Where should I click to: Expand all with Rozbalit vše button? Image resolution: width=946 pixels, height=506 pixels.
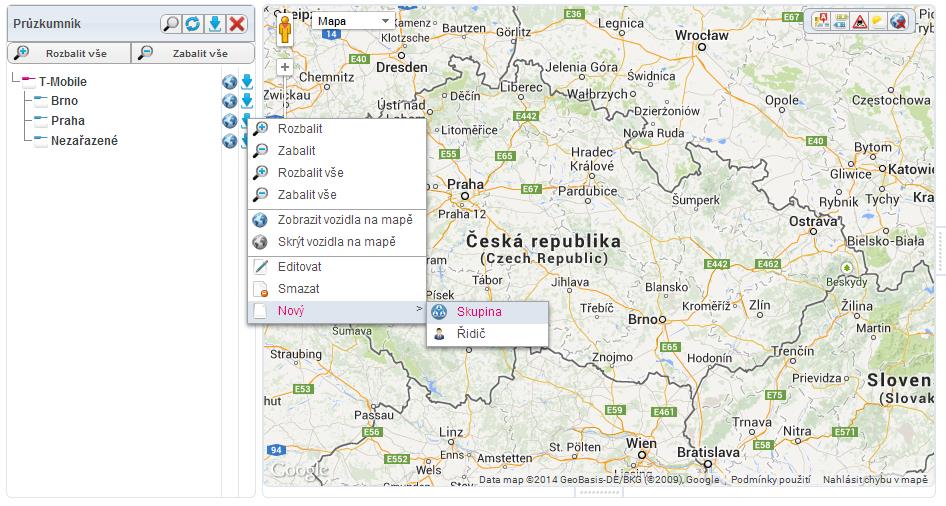tap(69, 53)
